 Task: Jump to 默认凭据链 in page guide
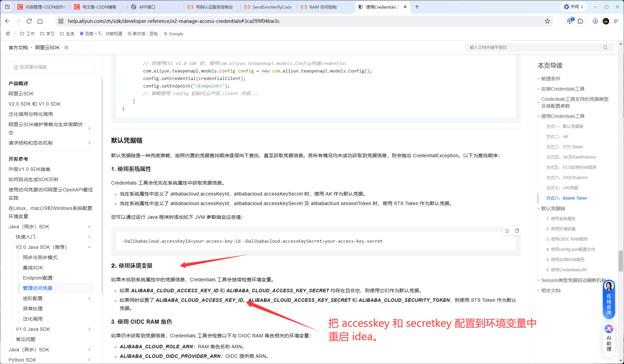tap(553, 208)
